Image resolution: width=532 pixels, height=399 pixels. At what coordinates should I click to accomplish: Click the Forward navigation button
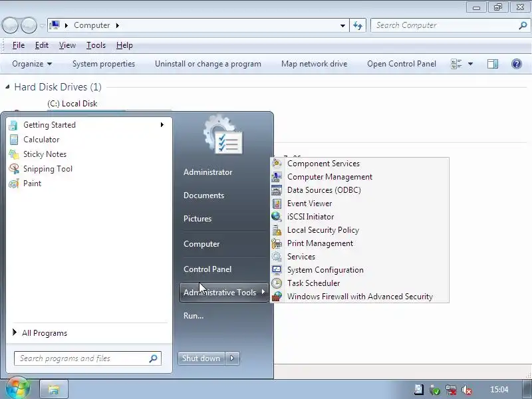29,25
